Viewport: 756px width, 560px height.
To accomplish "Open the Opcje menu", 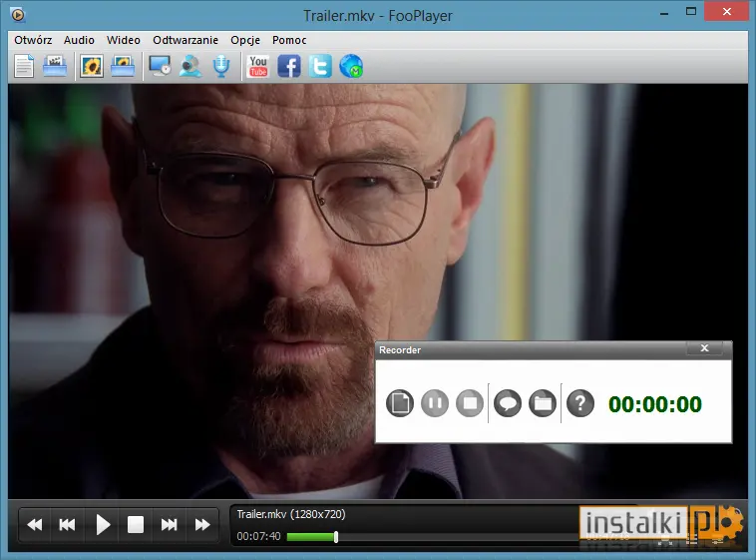I will [245, 40].
